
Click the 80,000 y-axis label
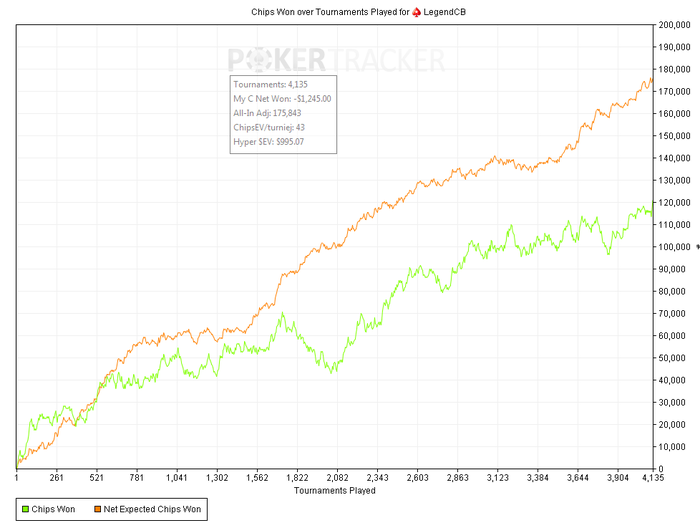pos(672,291)
